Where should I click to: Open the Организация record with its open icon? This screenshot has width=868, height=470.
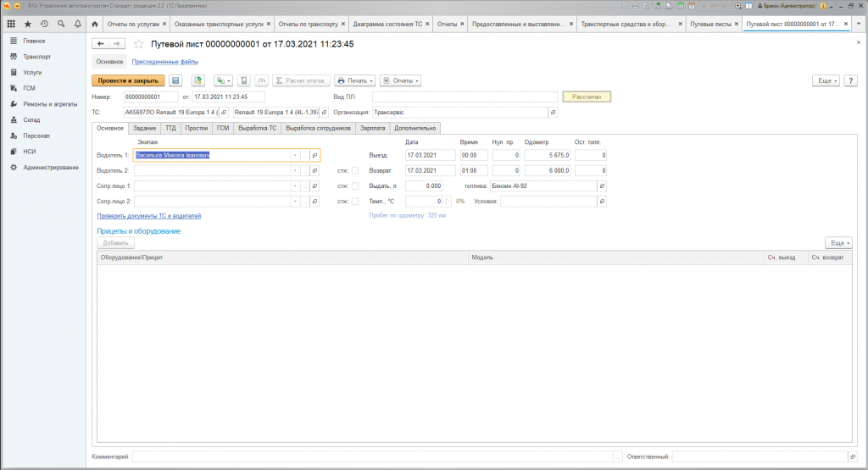coord(553,113)
